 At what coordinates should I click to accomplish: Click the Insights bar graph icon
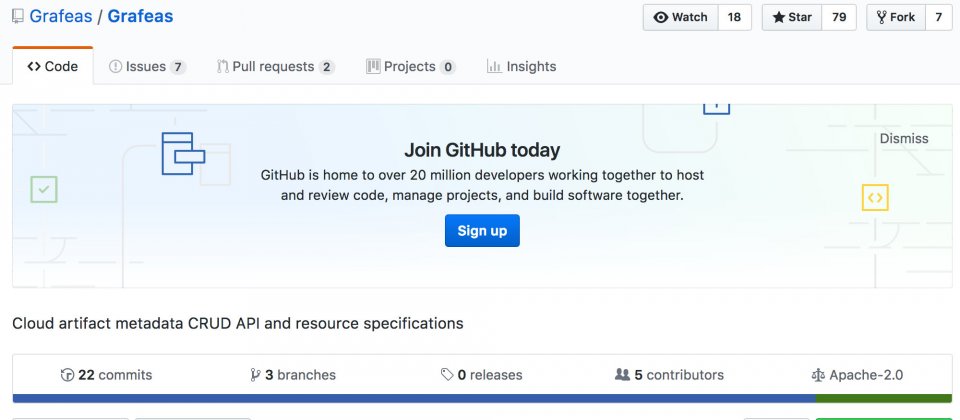coord(494,66)
